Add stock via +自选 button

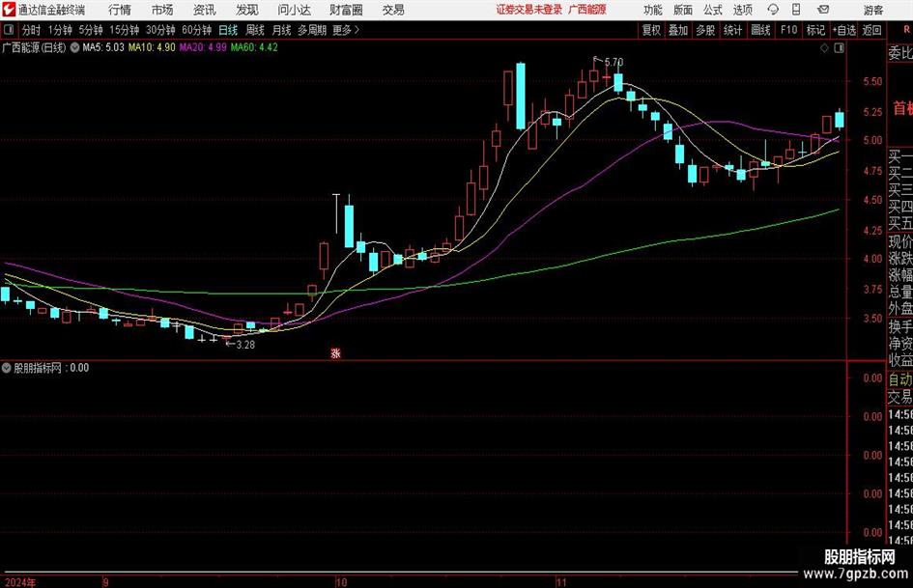coord(843,30)
